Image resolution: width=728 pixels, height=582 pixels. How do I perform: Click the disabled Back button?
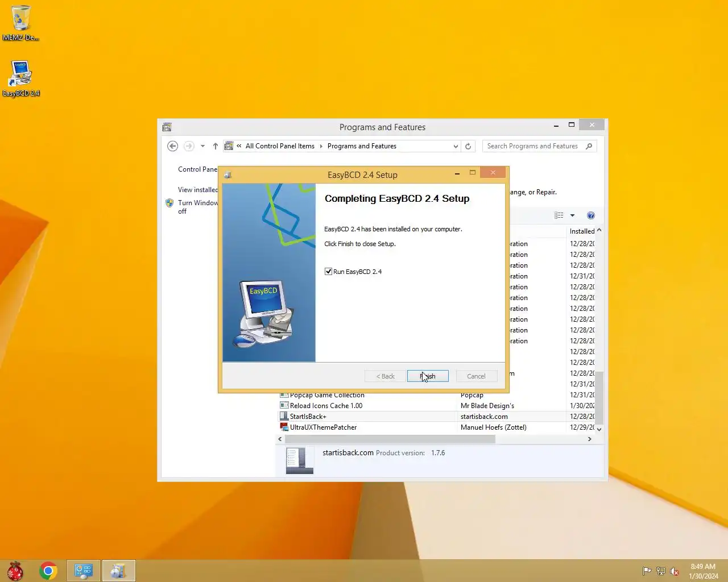(x=385, y=376)
